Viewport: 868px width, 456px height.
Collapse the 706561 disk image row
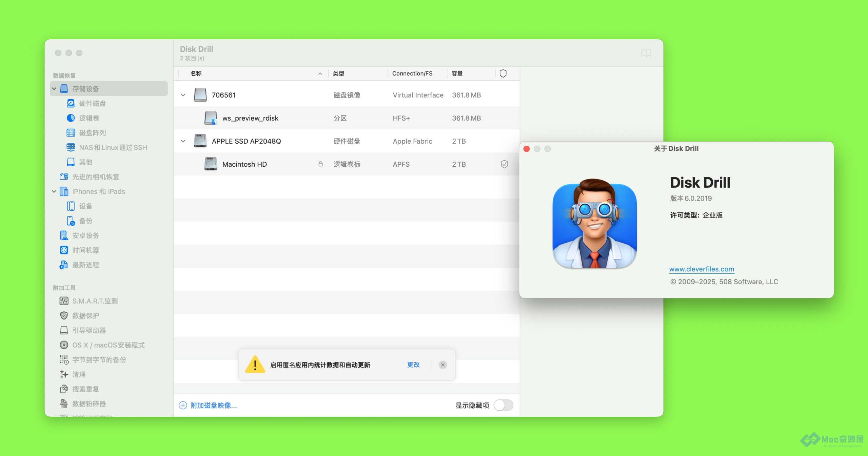[x=183, y=95]
